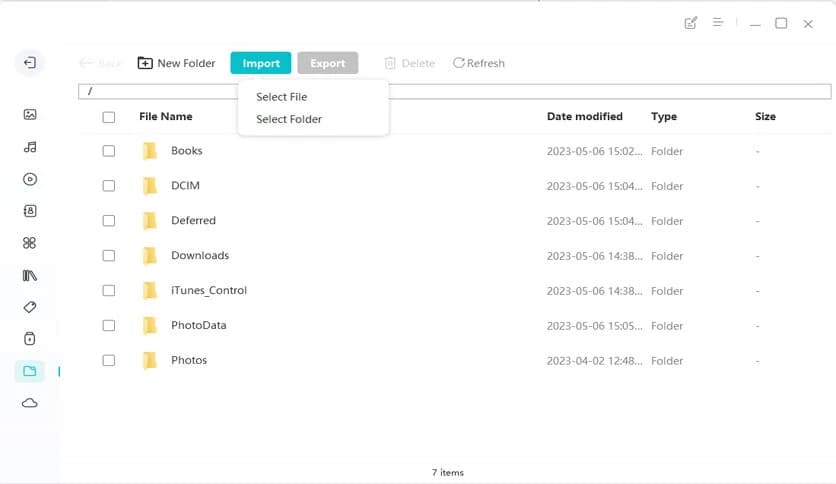The width and height of the screenshot is (836, 484).
Task: Open the hamburger menu in title bar
Action: coord(718,22)
